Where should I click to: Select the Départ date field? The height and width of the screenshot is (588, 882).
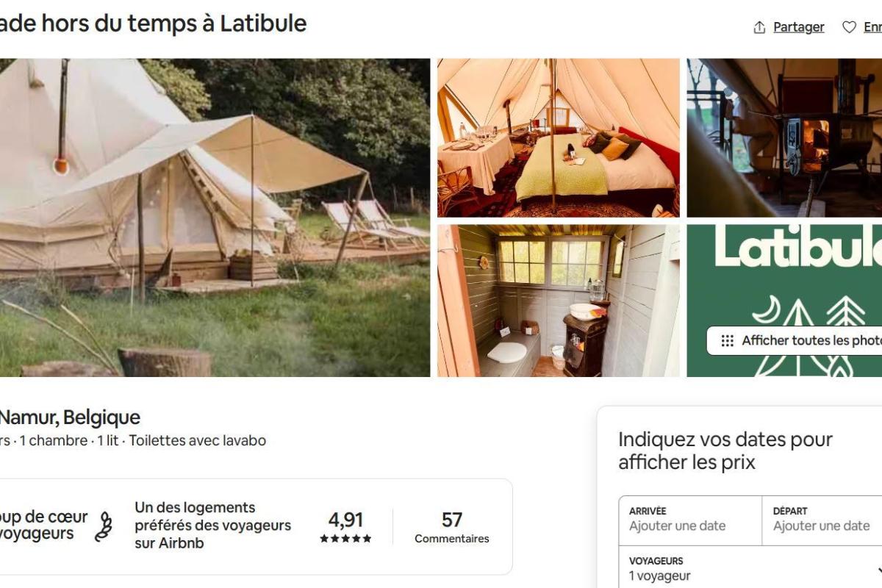point(822,520)
